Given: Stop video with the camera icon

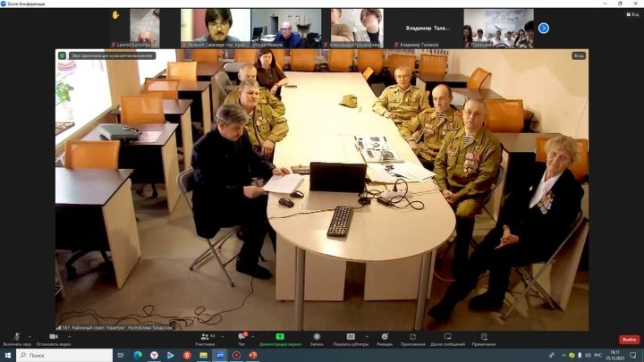Looking at the screenshot, I should [x=54, y=340].
